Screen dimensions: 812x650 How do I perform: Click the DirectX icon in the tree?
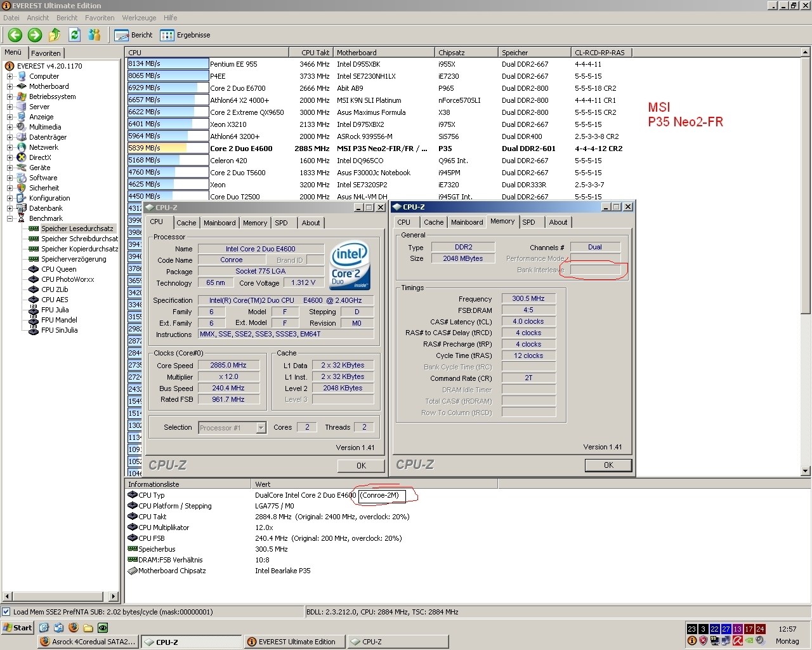coord(22,157)
